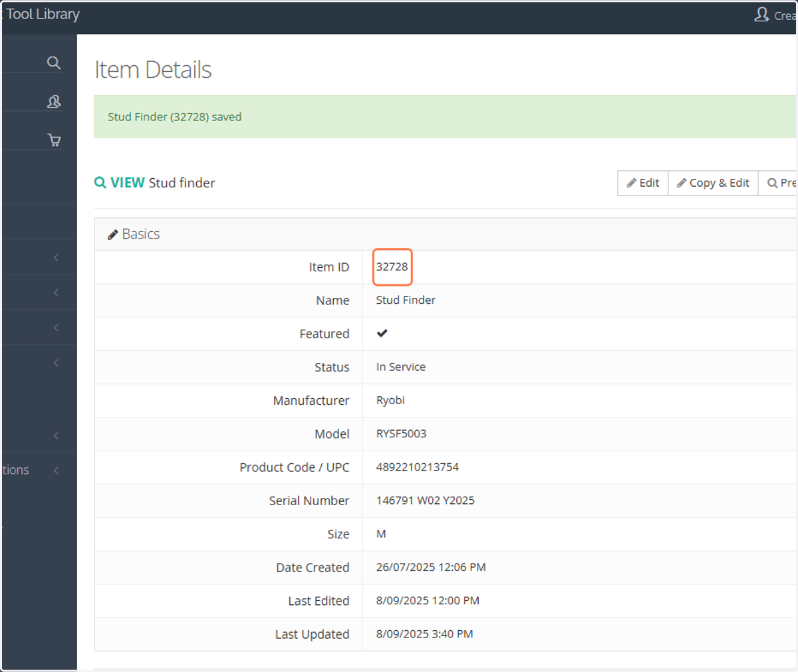798x672 pixels.
Task: Select the Item ID value 32728
Action: click(x=392, y=267)
